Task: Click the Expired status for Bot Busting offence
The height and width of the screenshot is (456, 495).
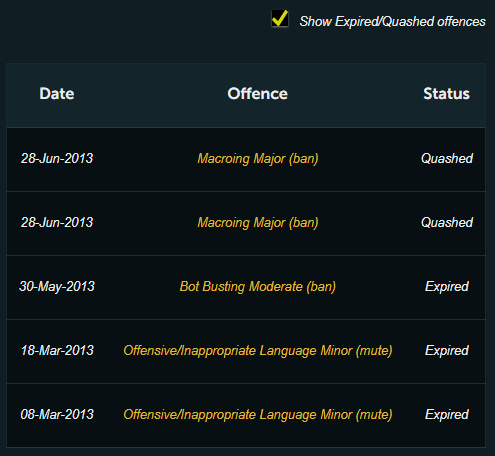Action: tap(447, 287)
